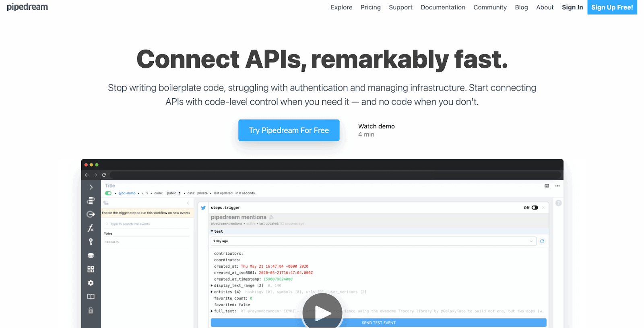Open the Blog page
The height and width of the screenshot is (328, 644).
[x=521, y=7]
